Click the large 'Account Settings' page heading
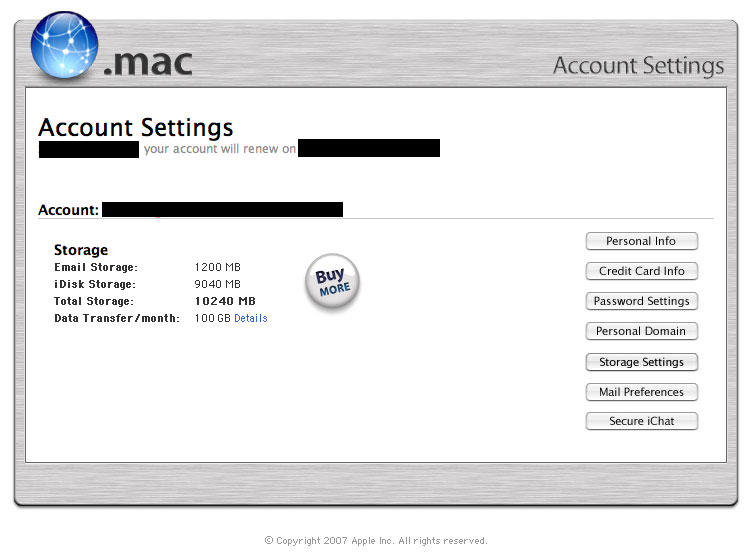753x556 pixels. pyautogui.click(x=136, y=128)
